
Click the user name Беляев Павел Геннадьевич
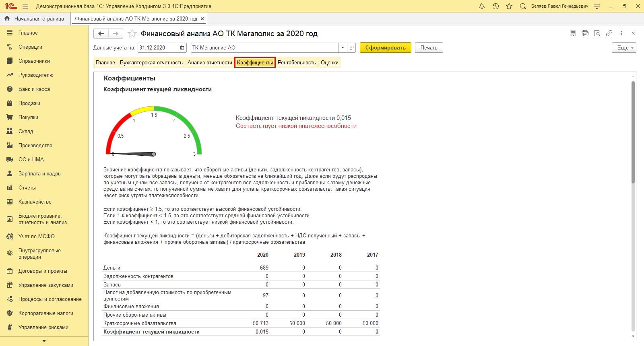tap(560, 6)
